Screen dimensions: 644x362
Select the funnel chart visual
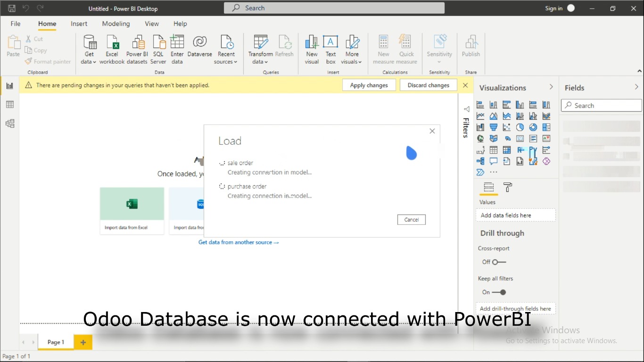tap(494, 127)
